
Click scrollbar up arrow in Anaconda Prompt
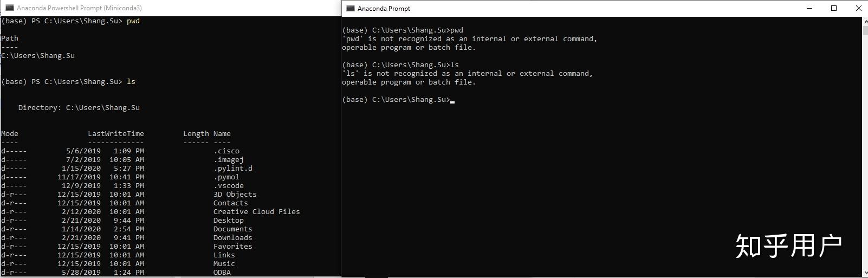pos(864,21)
